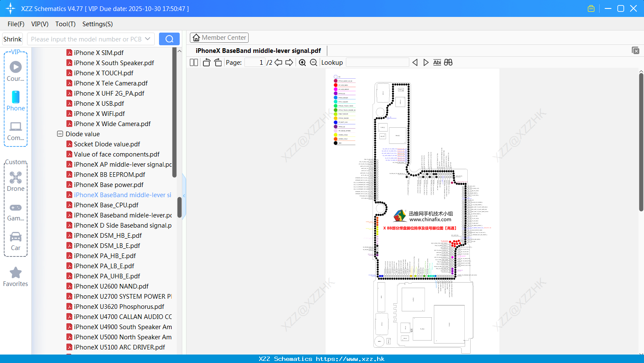644x363 pixels.
Task: Open iPhone X WiFi.pdf
Action: (x=96, y=113)
